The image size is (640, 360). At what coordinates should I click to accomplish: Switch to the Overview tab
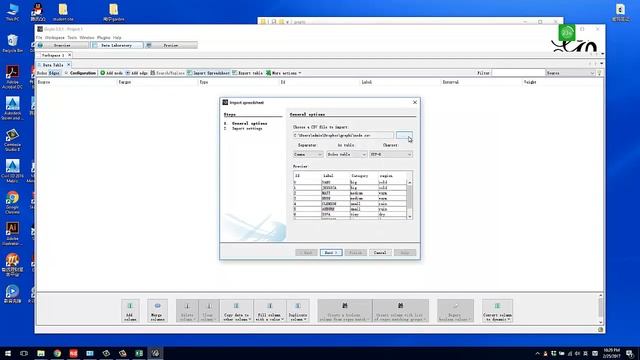coord(62,45)
